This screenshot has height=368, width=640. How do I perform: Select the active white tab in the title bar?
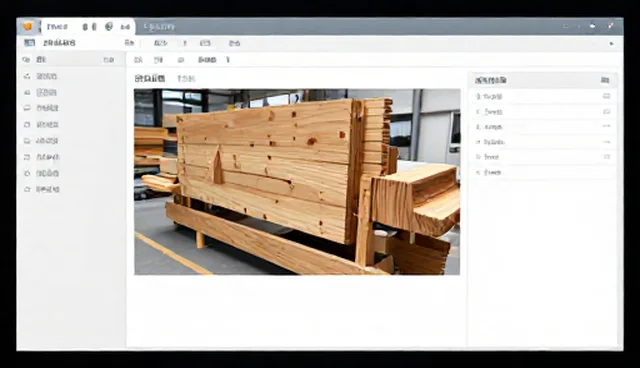tap(88, 27)
